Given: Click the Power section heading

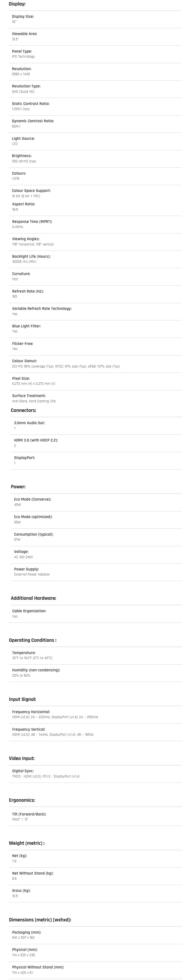Looking at the screenshot, I should [18, 487].
